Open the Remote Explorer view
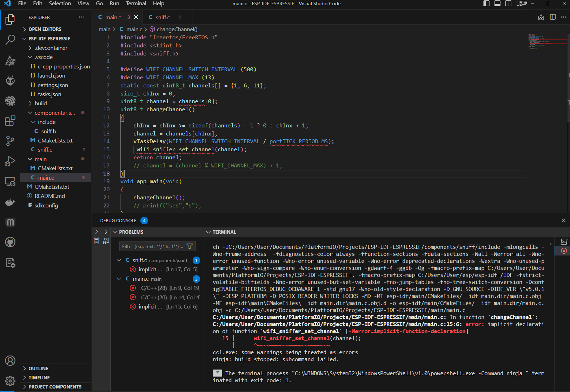 point(10,181)
